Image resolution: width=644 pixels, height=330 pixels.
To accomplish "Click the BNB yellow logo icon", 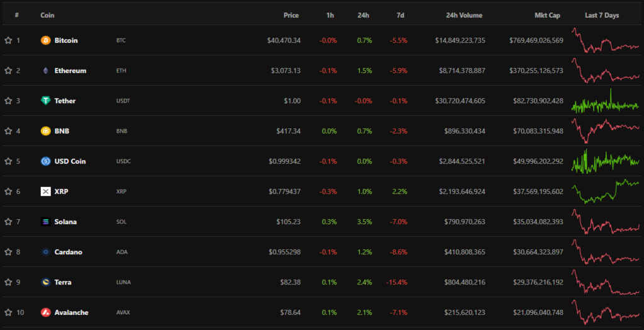I will coord(45,131).
